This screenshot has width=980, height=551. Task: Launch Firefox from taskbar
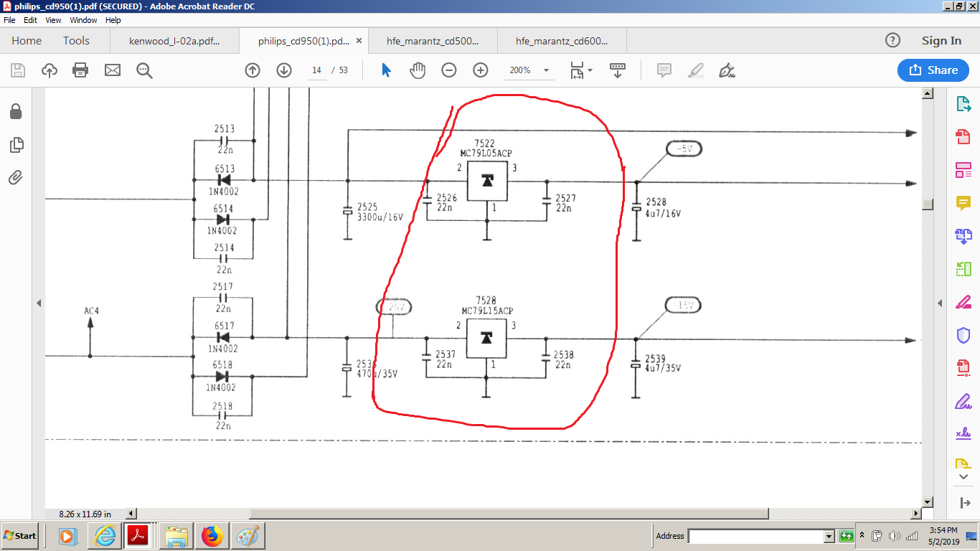pos(212,536)
